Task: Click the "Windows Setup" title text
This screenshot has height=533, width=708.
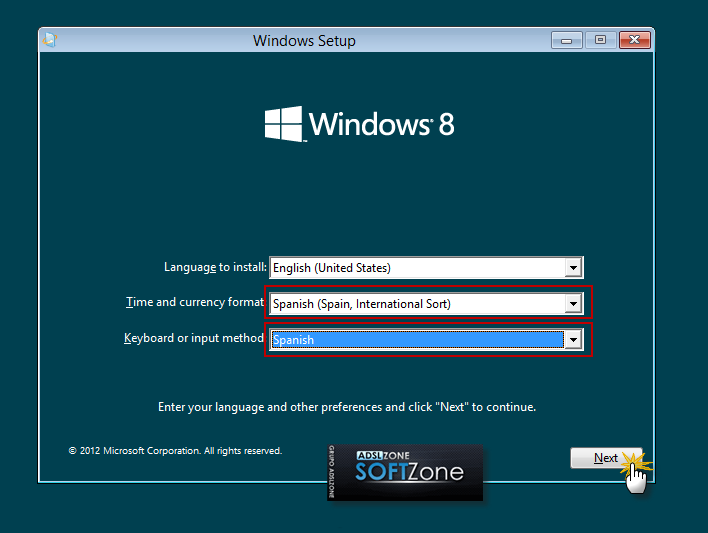Action: point(304,41)
